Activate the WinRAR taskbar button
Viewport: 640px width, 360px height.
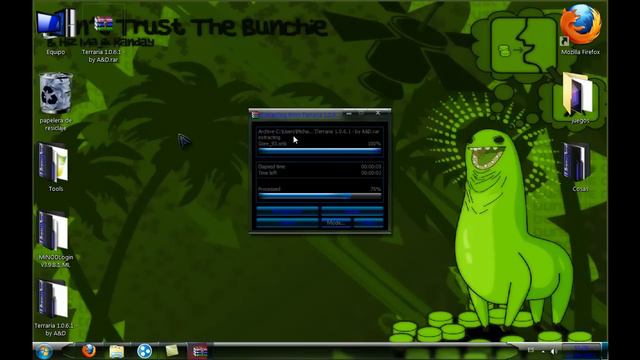pyautogui.click(x=200, y=351)
